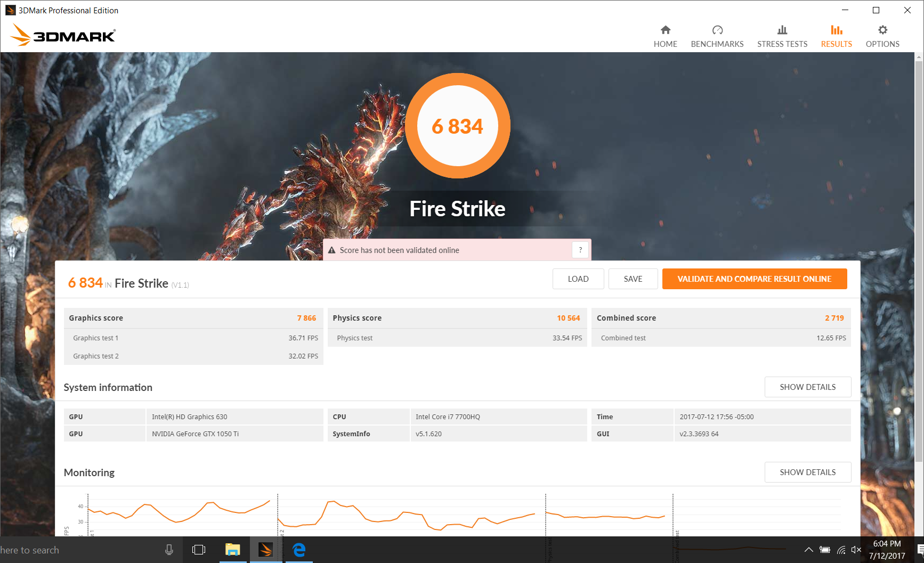
Task: Click Graphics test 1 row 36.71 FPS
Action: [x=193, y=338]
